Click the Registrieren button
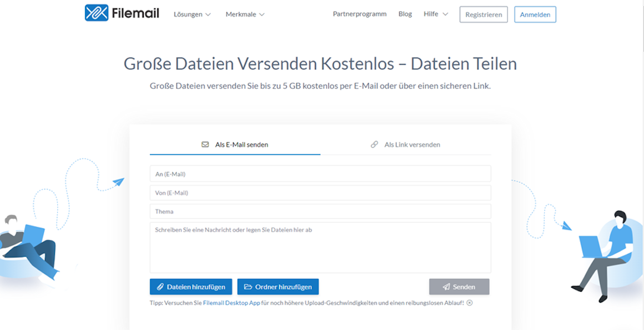 pyautogui.click(x=483, y=14)
